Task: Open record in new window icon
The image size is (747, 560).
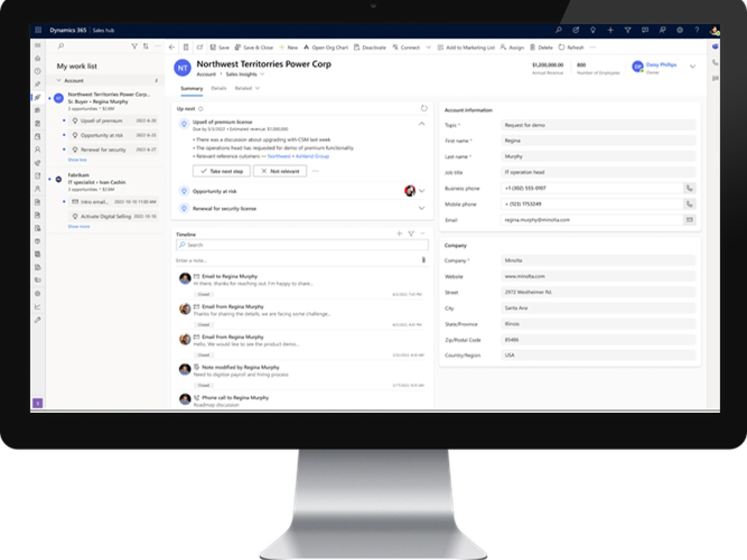Action: (x=199, y=47)
